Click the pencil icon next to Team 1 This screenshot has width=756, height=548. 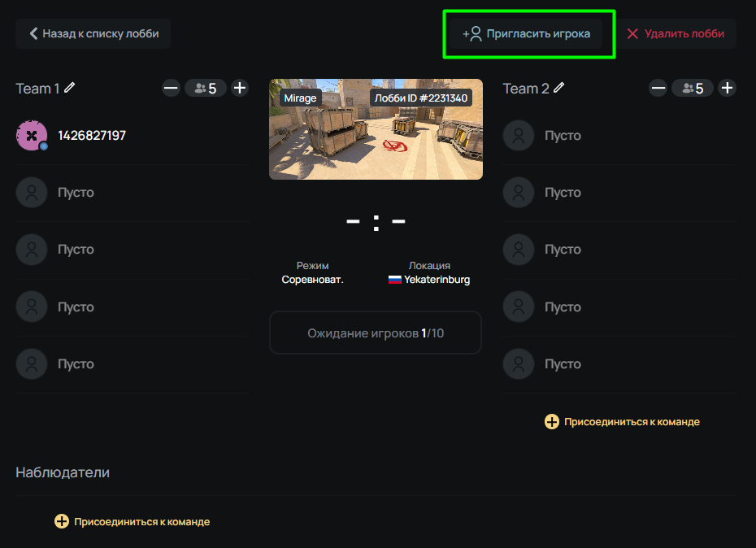tap(70, 88)
